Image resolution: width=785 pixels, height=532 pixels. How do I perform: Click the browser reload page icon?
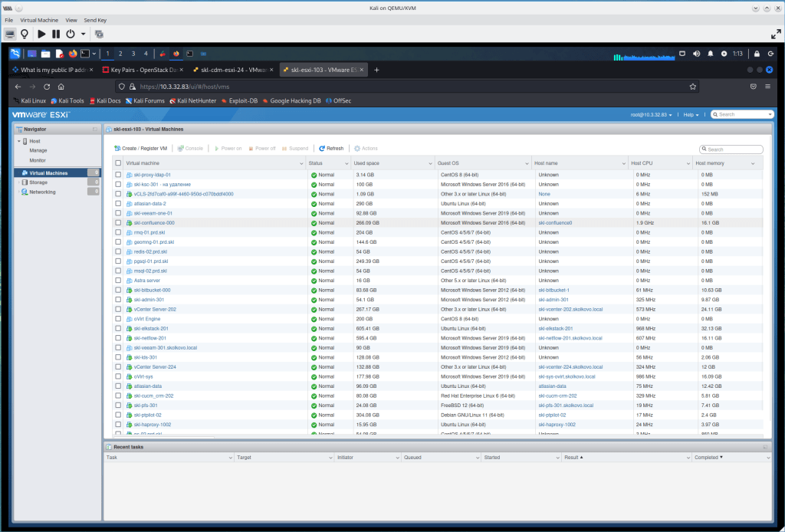(x=47, y=87)
